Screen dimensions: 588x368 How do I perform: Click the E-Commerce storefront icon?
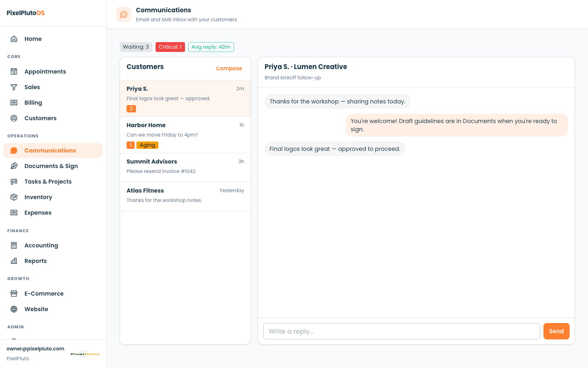click(x=14, y=294)
